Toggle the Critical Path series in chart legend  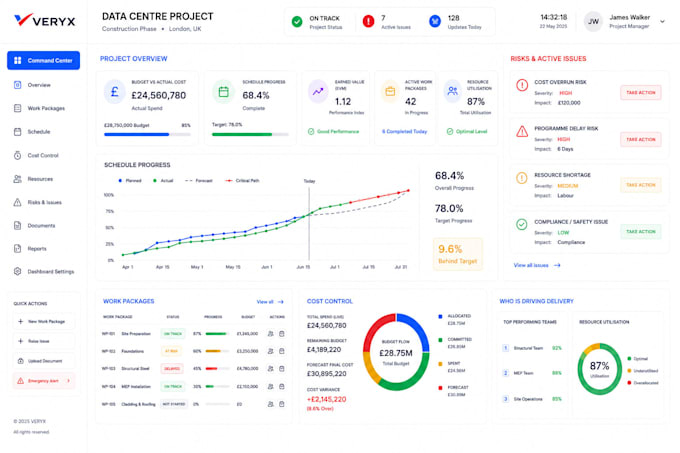point(242,180)
